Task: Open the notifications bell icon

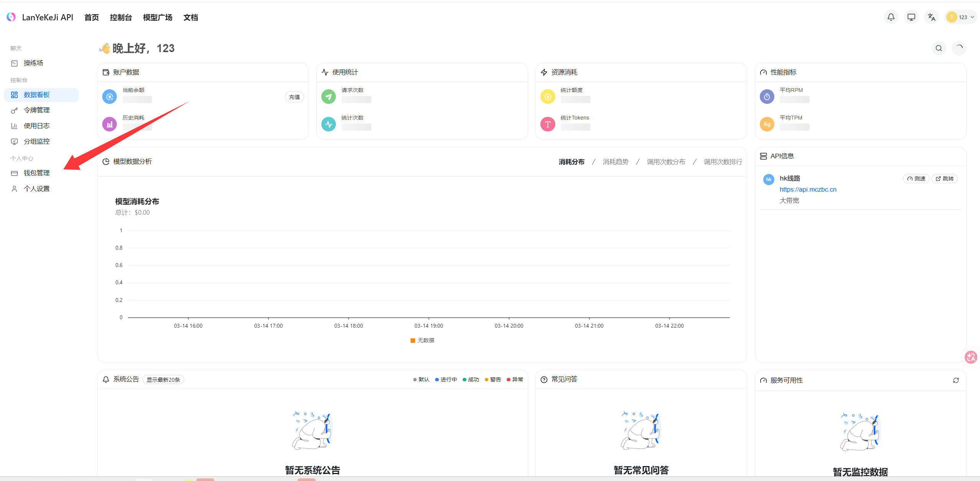Action: click(x=891, y=17)
